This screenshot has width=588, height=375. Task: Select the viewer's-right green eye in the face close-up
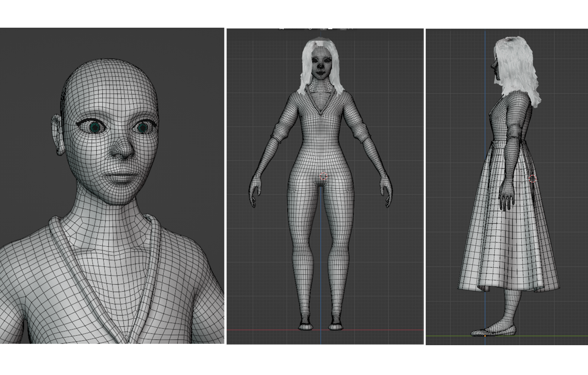143,128
